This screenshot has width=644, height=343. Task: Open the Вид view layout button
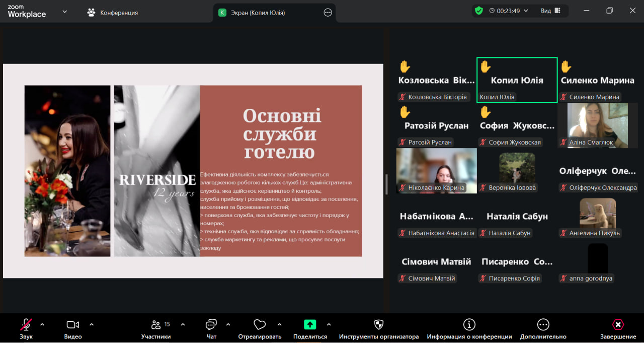tap(550, 11)
